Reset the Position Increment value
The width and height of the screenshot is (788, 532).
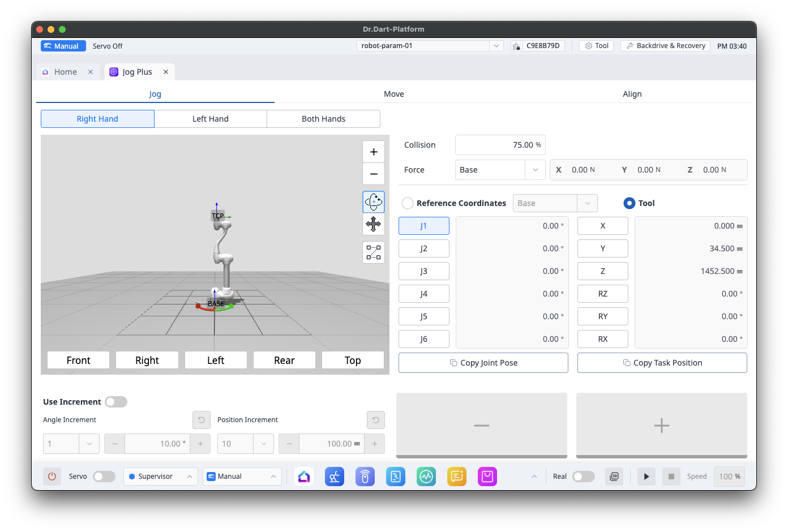376,420
